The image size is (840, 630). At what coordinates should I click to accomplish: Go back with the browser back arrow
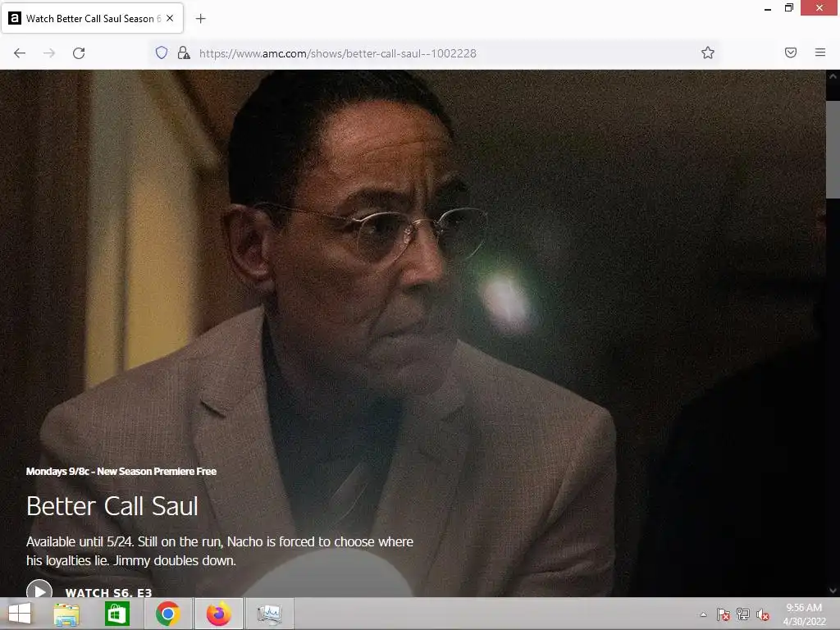point(20,53)
